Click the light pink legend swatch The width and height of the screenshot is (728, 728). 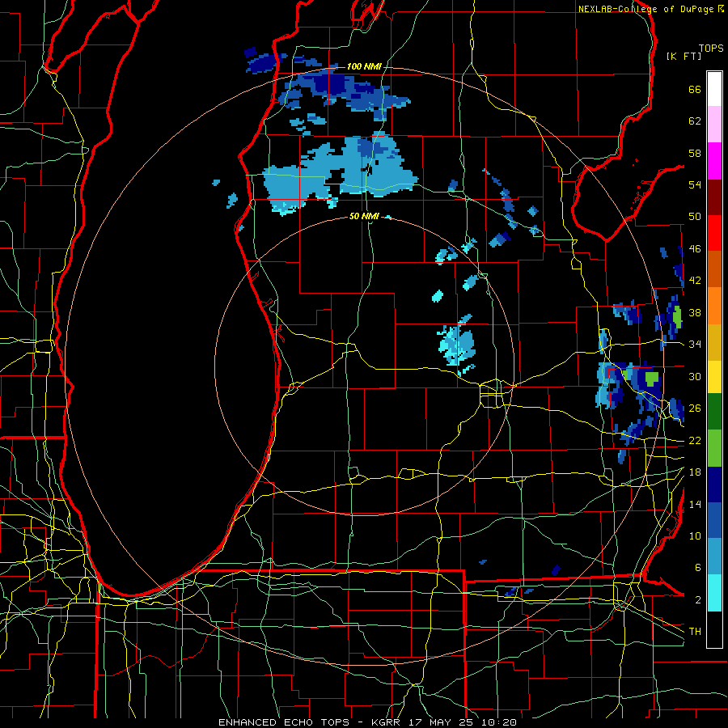point(714,125)
